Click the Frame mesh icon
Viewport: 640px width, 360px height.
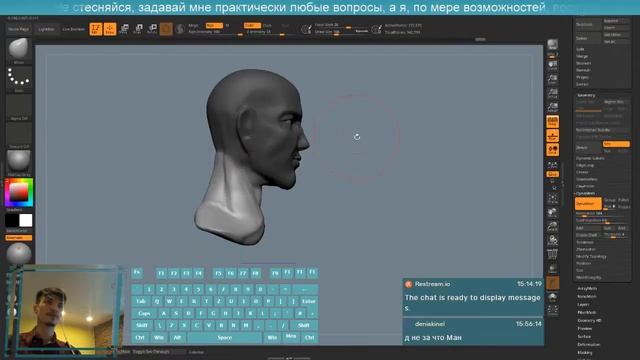click(x=553, y=199)
